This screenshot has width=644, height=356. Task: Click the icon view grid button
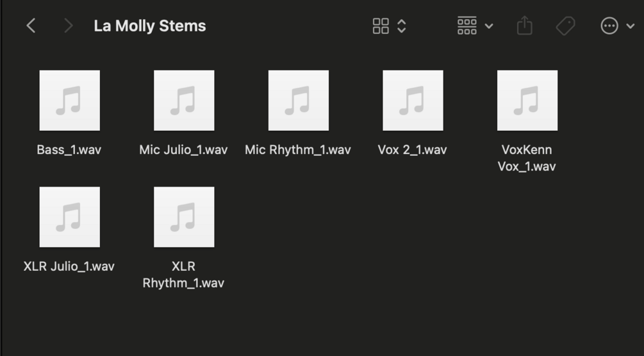381,26
